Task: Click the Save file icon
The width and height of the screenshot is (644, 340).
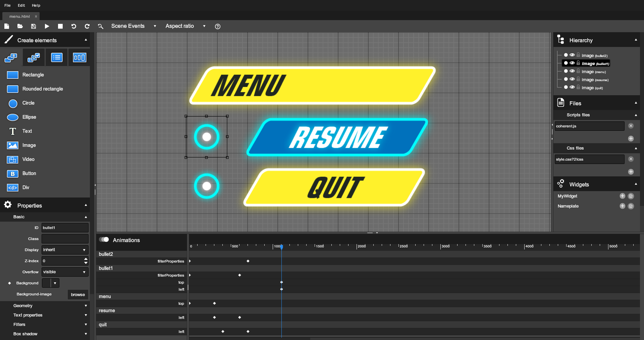Action: pyautogui.click(x=34, y=26)
